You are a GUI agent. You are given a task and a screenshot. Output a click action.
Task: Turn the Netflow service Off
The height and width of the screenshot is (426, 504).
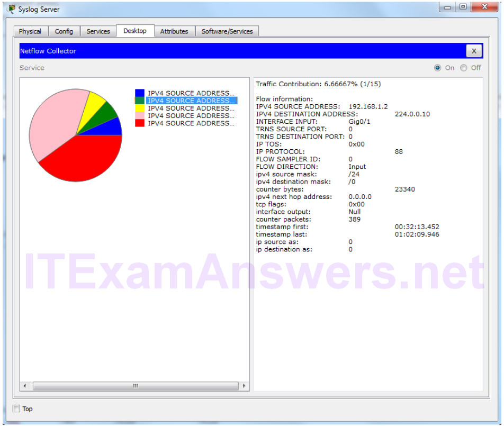(x=463, y=68)
